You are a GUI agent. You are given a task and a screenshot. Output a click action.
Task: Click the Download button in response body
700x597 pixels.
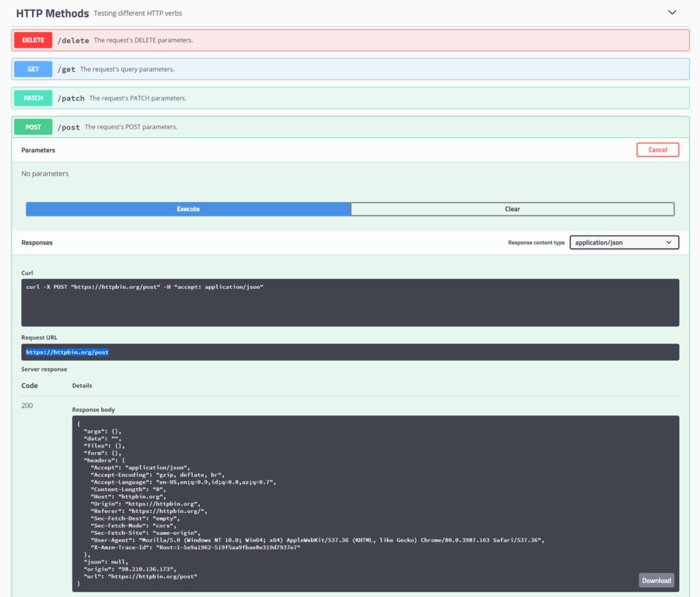(x=656, y=580)
